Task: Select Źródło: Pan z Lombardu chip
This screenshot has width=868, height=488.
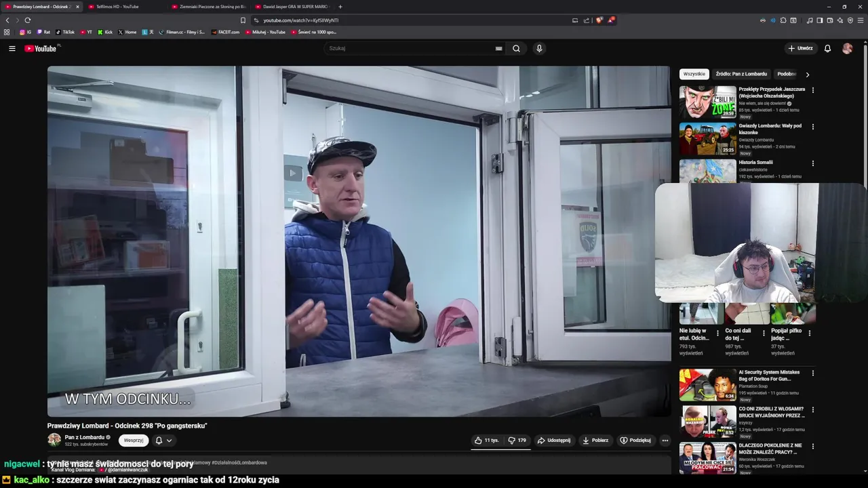Action: click(741, 74)
